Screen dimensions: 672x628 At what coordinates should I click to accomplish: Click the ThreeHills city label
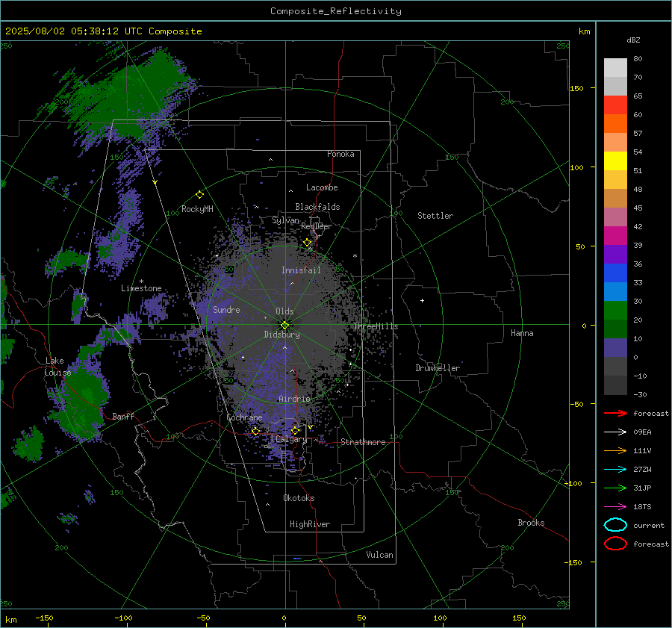(x=376, y=326)
